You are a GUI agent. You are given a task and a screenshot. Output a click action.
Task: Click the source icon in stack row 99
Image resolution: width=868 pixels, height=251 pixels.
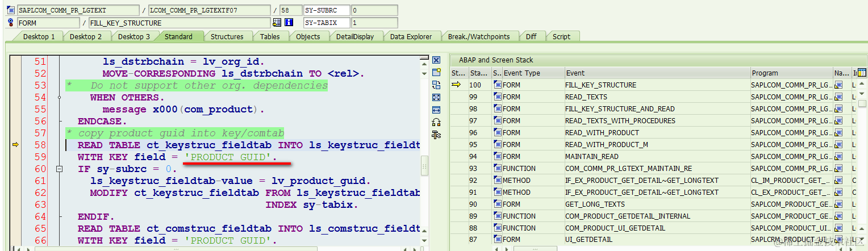(498, 97)
